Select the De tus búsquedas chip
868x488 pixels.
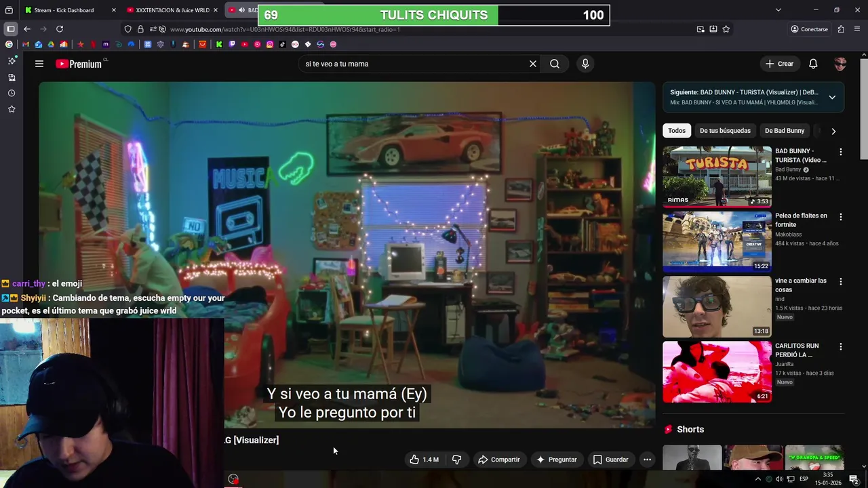point(725,131)
